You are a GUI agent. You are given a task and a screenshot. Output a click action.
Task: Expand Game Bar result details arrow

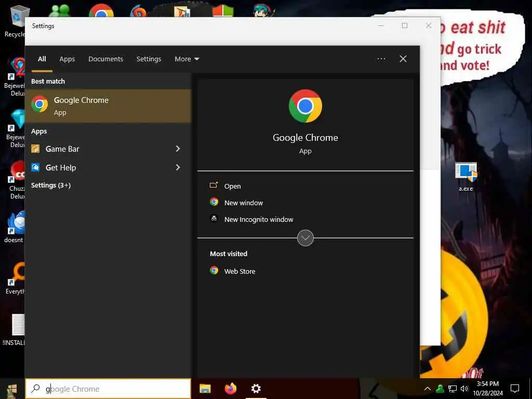[178, 149]
